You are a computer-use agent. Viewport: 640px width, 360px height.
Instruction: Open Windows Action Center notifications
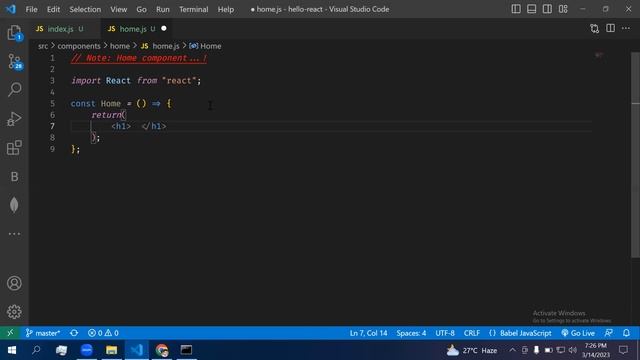pyautogui.click(x=623, y=350)
